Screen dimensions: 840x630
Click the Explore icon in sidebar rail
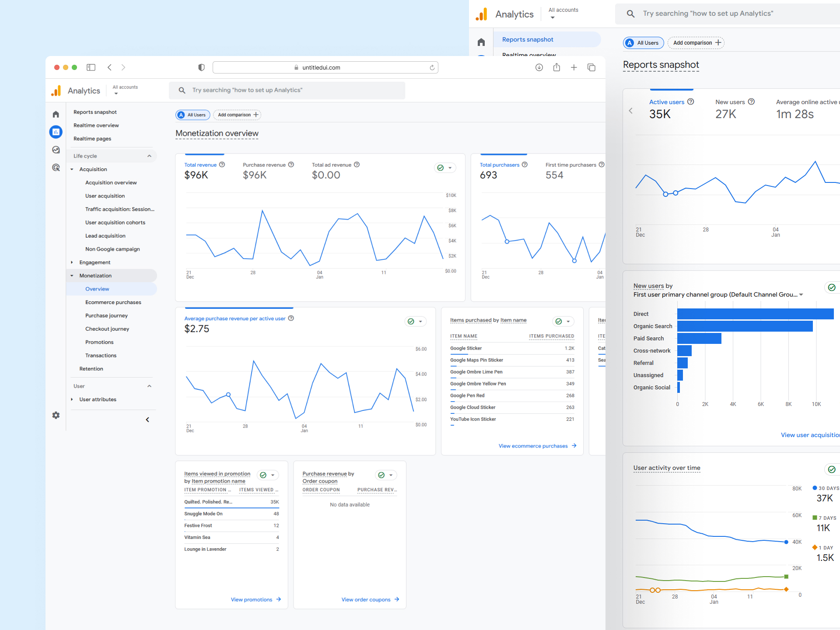[56, 150]
